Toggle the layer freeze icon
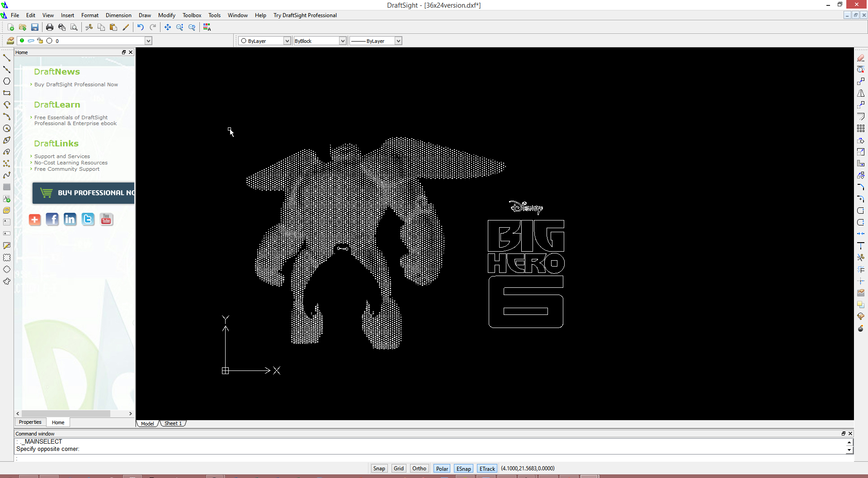The image size is (868, 478). pyautogui.click(x=31, y=41)
